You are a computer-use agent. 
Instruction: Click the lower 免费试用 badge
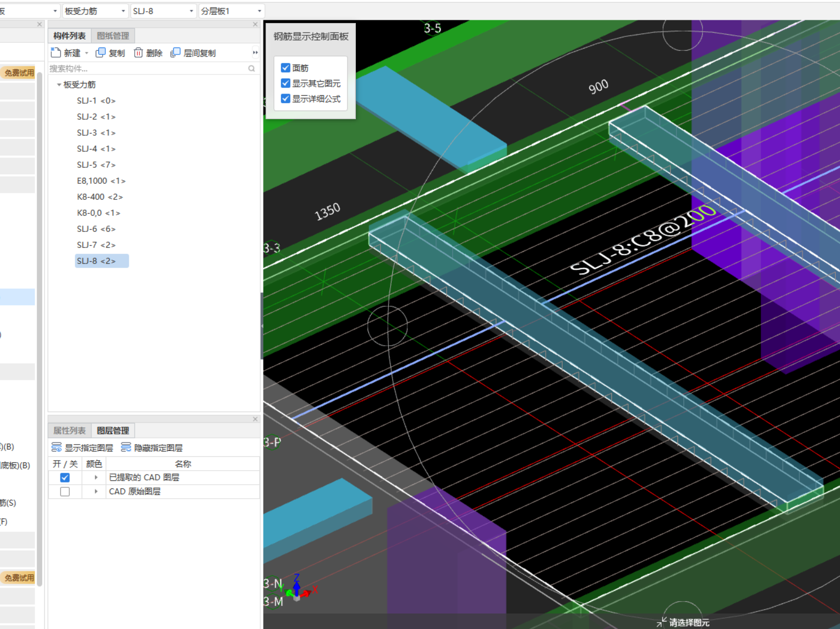19,578
